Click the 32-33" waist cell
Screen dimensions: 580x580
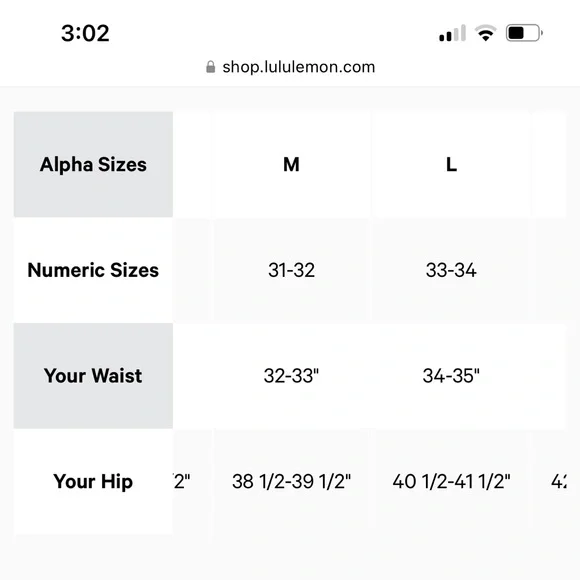[291, 376]
